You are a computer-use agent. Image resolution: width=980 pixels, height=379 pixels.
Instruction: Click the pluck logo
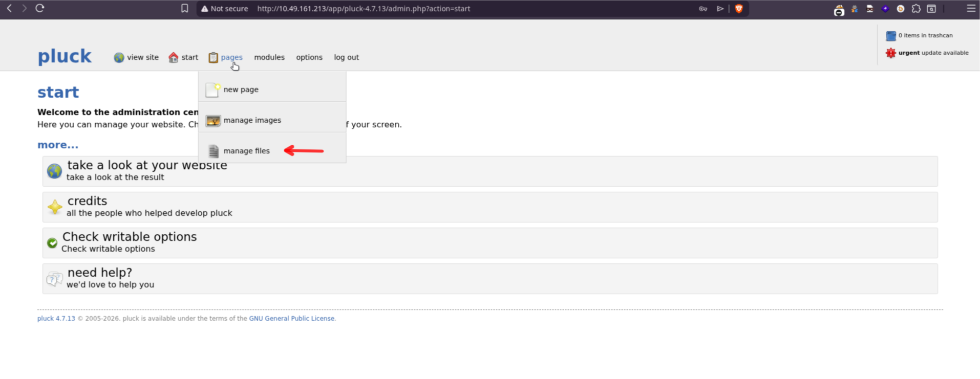click(x=65, y=56)
